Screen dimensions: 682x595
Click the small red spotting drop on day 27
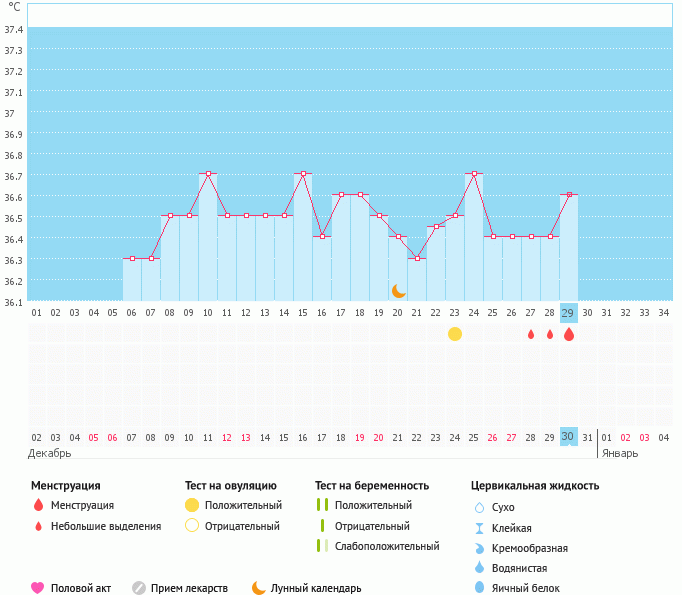pos(531,334)
